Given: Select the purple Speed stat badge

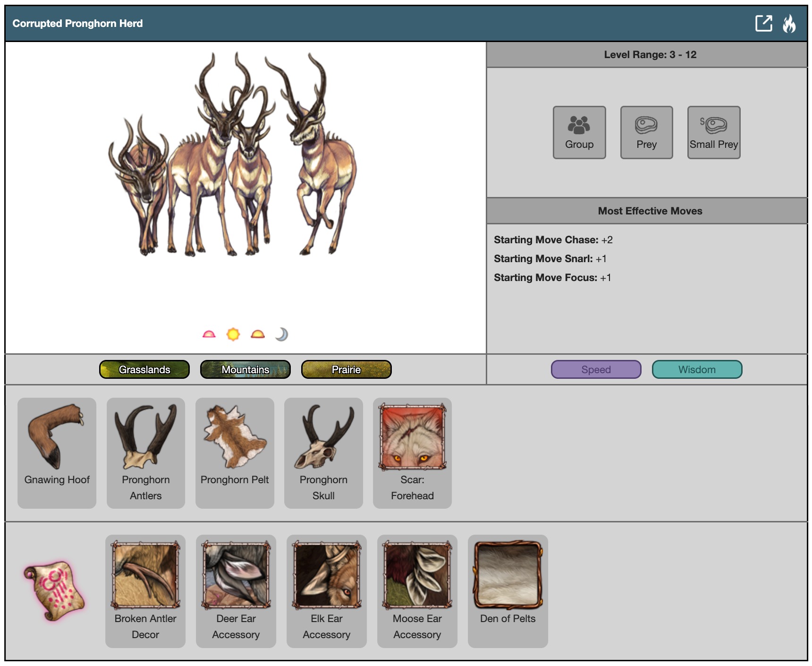Looking at the screenshot, I should (x=596, y=369).
